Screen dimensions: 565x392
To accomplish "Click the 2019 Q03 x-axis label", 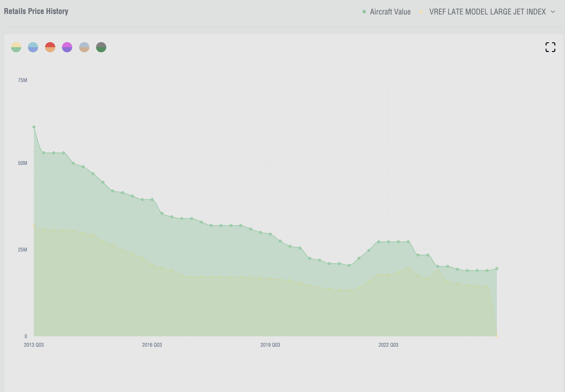I will (270, 345).
